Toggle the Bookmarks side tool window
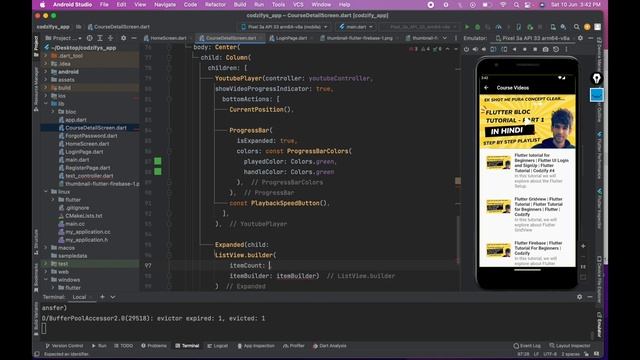 [36, 278]
